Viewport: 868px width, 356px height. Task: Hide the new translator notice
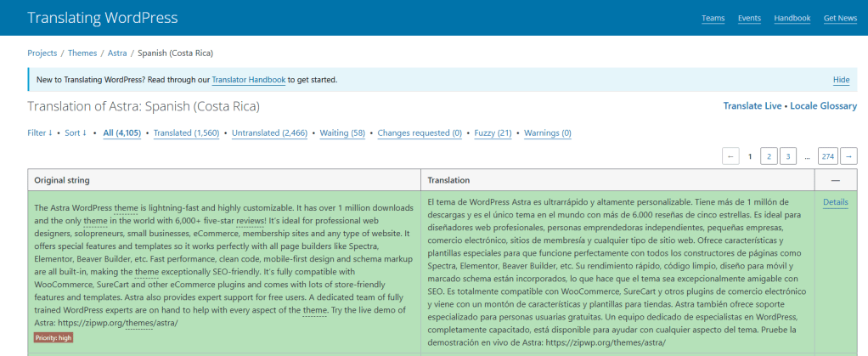[x=841, y=80]
